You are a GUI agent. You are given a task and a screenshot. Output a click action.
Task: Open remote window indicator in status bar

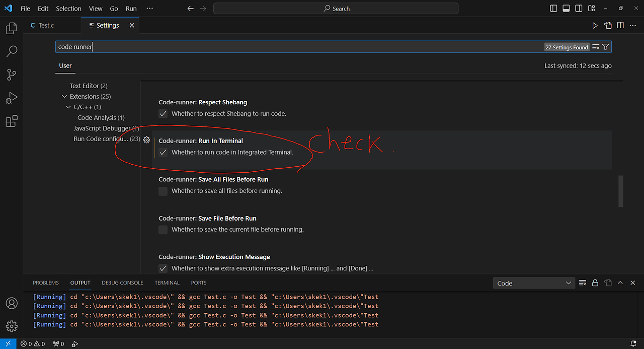(8, 344)
